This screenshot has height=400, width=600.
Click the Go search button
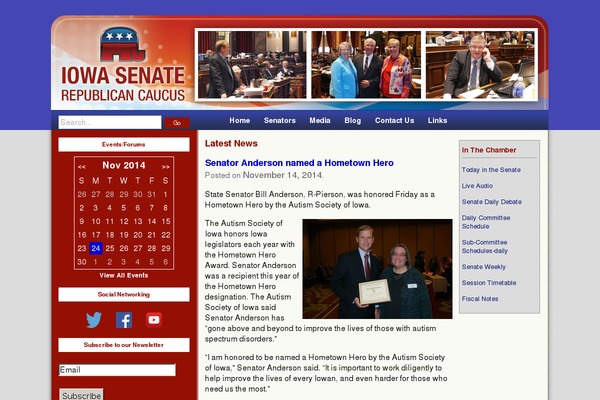177,123
